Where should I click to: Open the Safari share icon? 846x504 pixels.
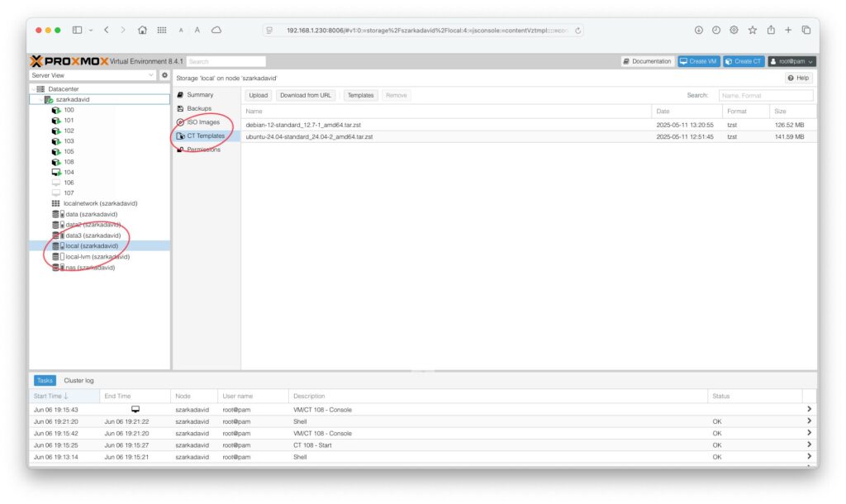(x=771, y=31)
